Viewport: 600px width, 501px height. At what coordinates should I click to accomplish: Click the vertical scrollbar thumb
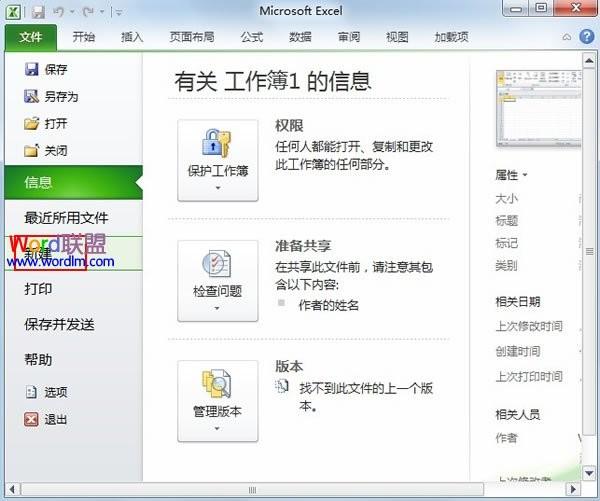(x=589, y=251)
